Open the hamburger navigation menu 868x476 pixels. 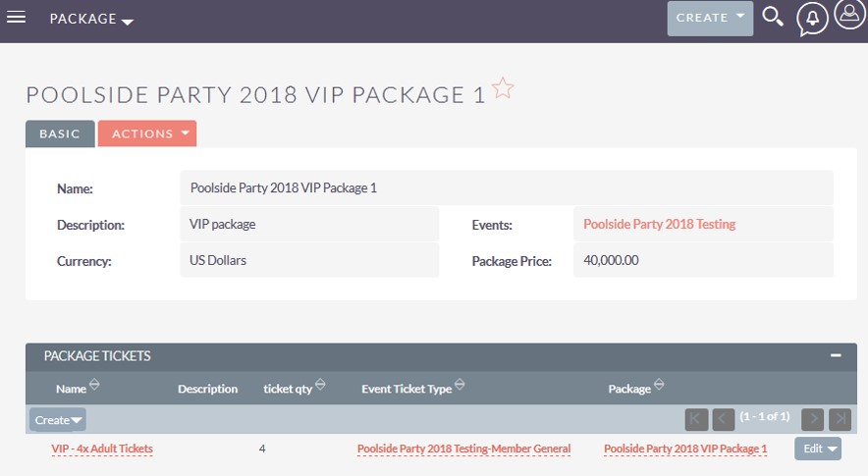16,17
